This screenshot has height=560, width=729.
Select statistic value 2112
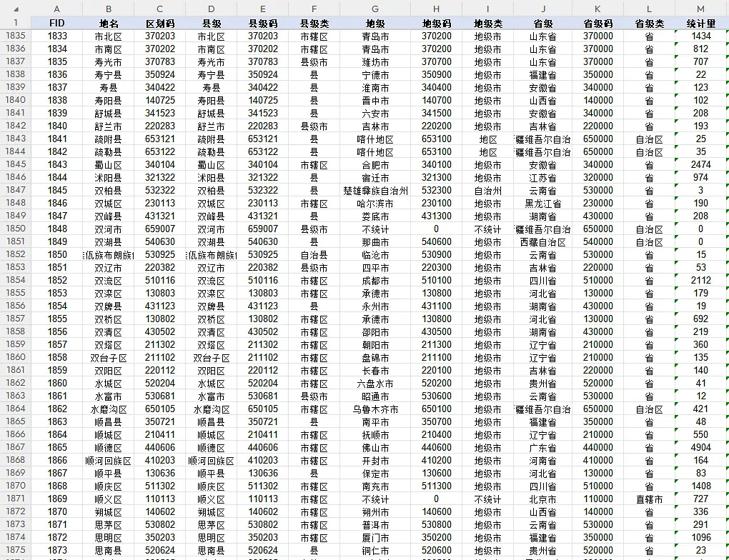coord(700,281)
